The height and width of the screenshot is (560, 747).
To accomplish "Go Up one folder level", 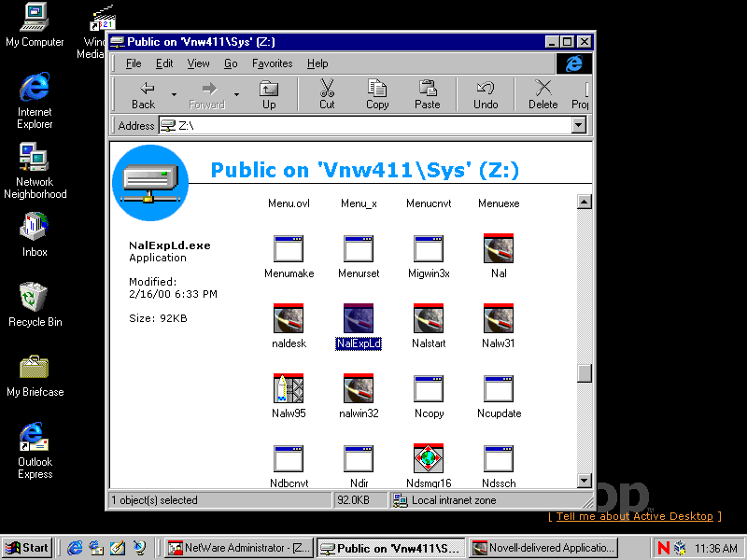I will pos(269,95).
